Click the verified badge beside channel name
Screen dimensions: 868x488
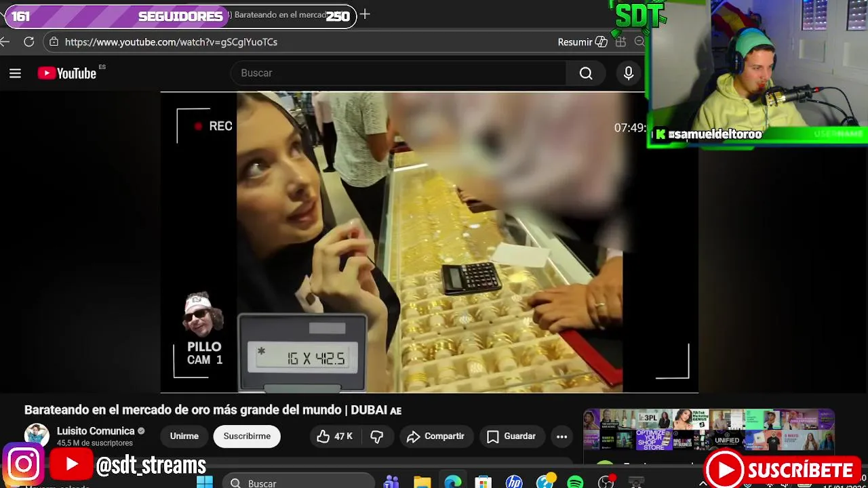click(x=141, y=431)
